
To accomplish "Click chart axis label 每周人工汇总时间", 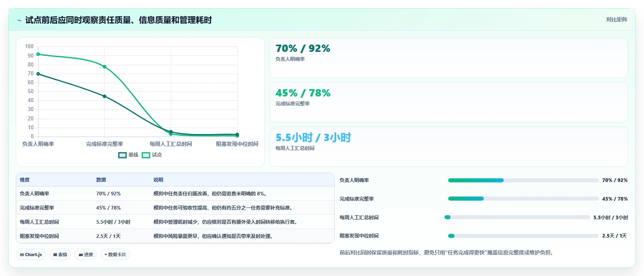I will click(171, 144).
